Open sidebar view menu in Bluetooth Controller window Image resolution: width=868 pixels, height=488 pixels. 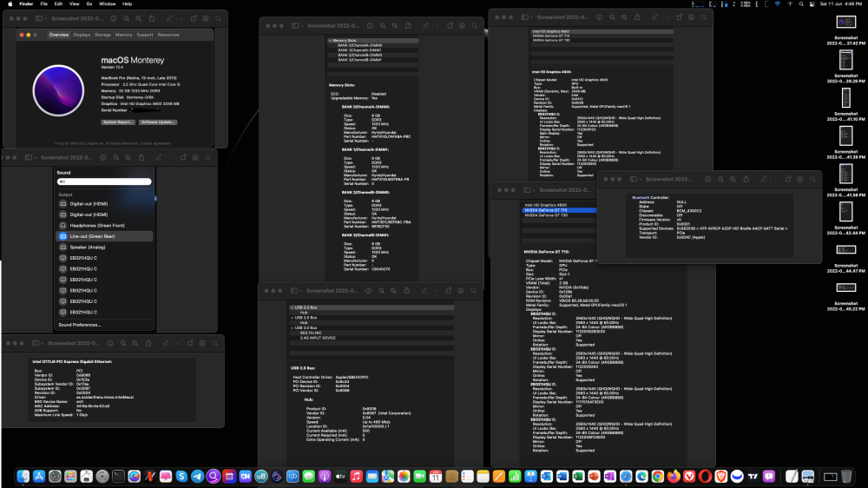coord(635,180)
